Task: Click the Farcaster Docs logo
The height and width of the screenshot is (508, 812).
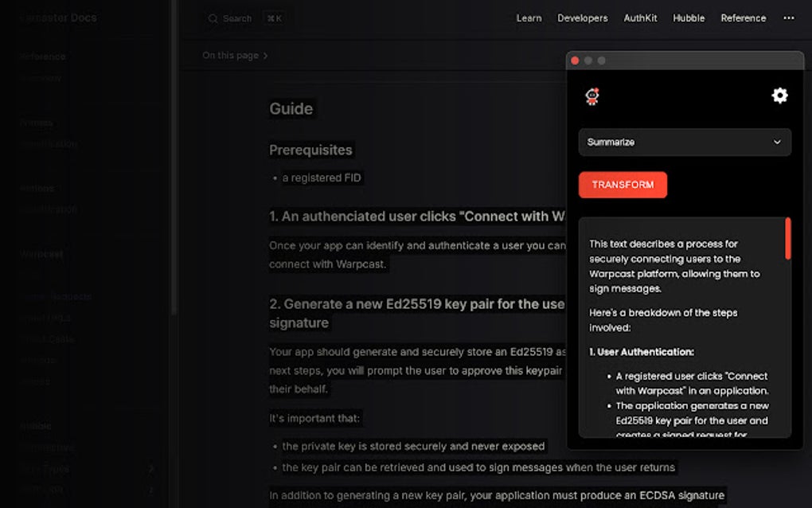Action: (57, 17)
